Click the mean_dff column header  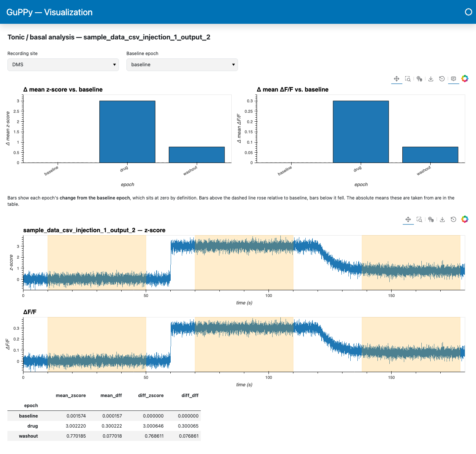(x=111, y=396)
